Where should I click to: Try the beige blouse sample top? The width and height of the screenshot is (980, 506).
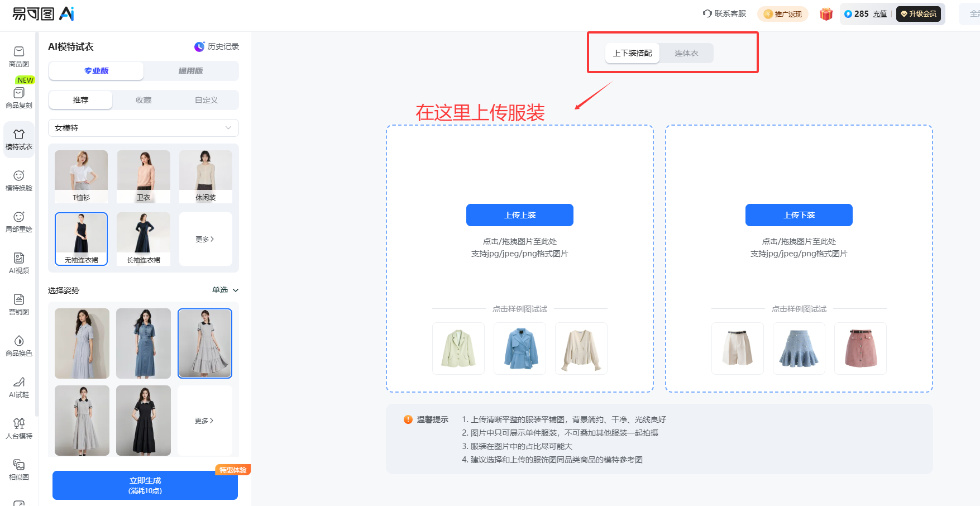pos(581,349)
